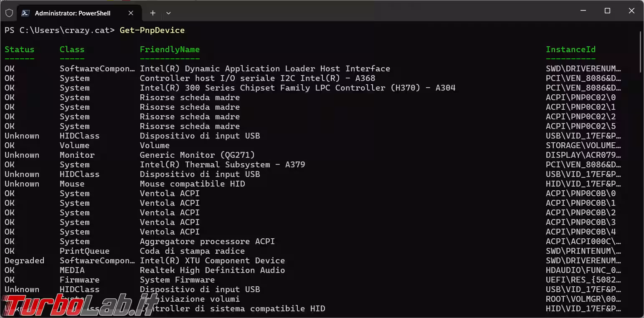Viewport: 644px width, 318px height.
Task: Close the Windows Terminal window
Action: pos(631,11)
